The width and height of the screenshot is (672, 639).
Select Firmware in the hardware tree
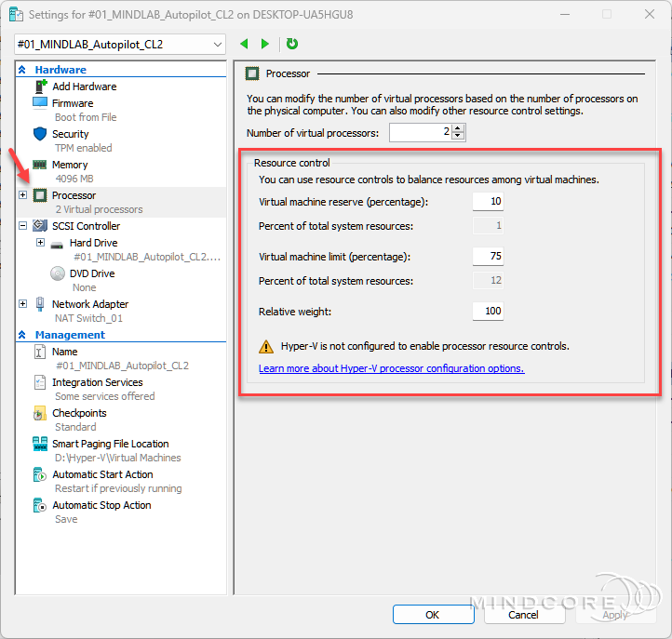point(73,103)
